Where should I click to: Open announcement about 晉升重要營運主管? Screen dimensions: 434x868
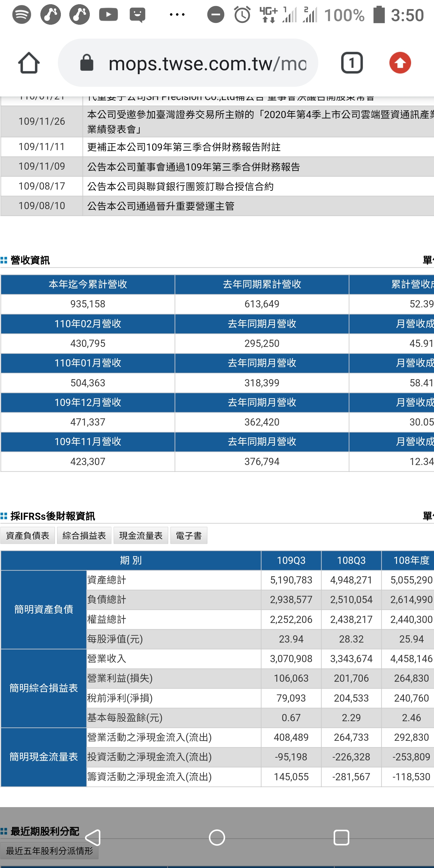161,206
